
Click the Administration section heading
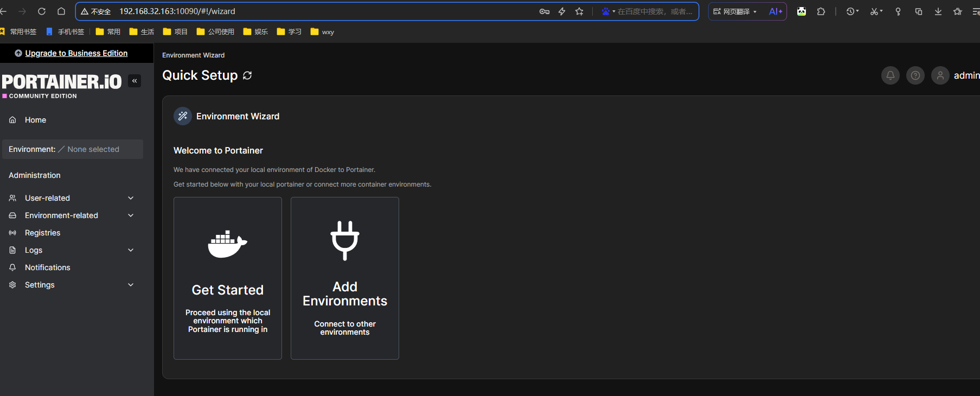point(35,175)
